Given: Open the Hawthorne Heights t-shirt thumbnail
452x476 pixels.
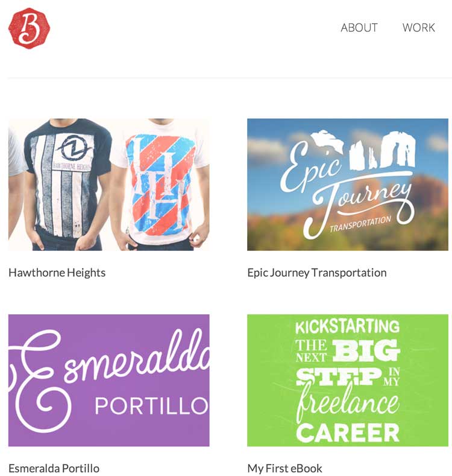Looking at the screenshot, I should [x=108, y=184].
